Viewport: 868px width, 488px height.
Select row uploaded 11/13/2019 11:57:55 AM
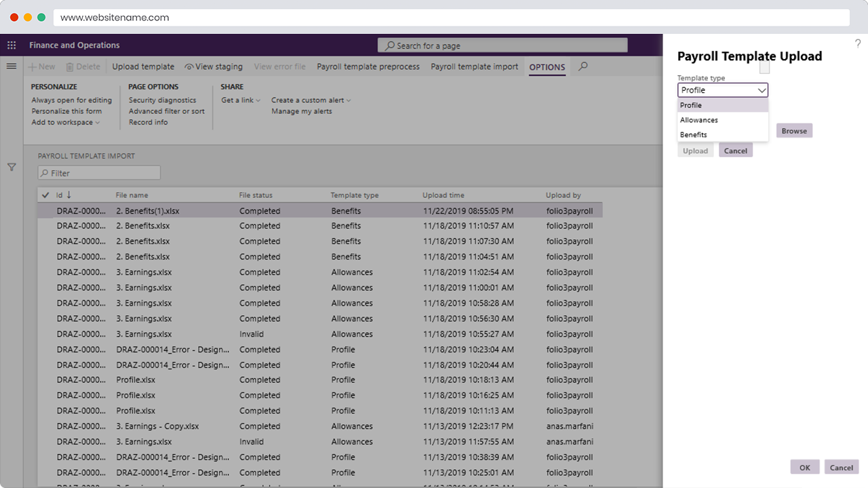tap(320, 442)
